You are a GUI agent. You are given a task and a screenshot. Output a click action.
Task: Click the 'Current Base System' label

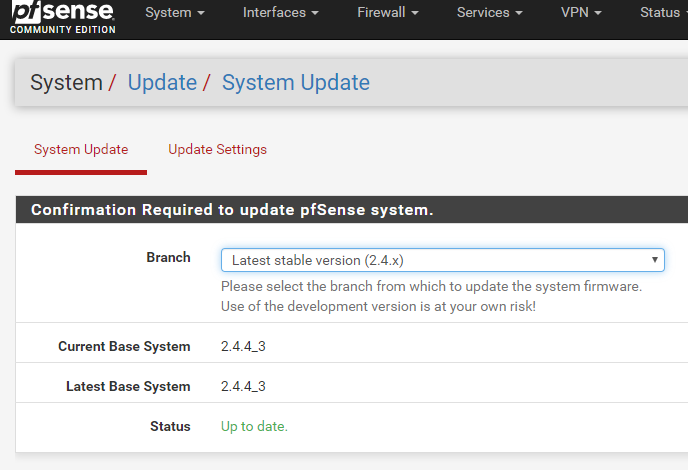click(124, 347)
